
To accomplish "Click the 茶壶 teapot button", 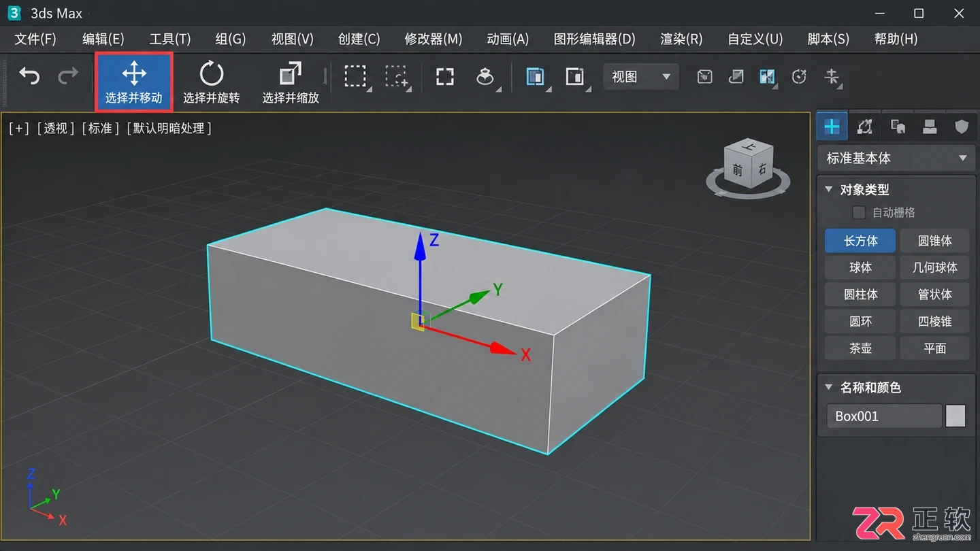I will tap(860, 348).
